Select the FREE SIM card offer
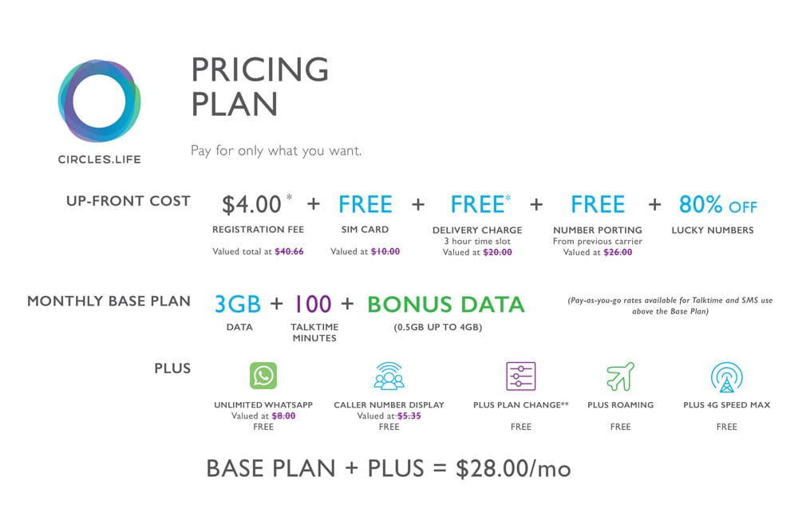798x532 pixels. (365, 205)
